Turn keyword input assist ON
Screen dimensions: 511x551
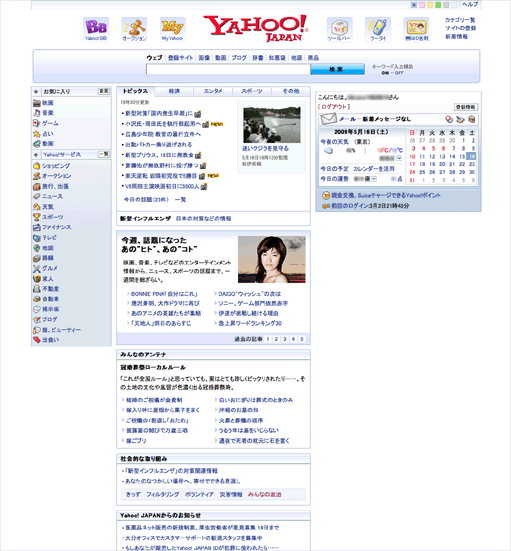tap(385, 73)
